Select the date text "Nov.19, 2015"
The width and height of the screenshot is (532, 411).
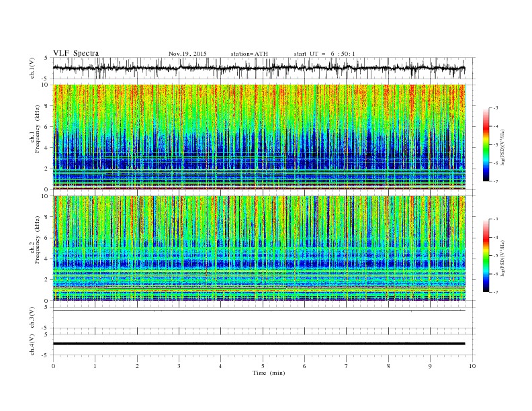click(187, 54)
